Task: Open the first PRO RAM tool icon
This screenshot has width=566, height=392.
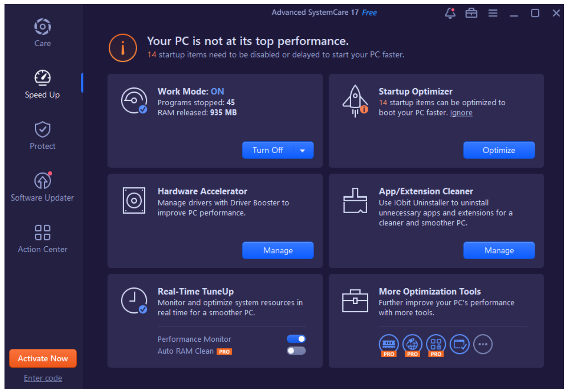Action: [x=389, y=345]
